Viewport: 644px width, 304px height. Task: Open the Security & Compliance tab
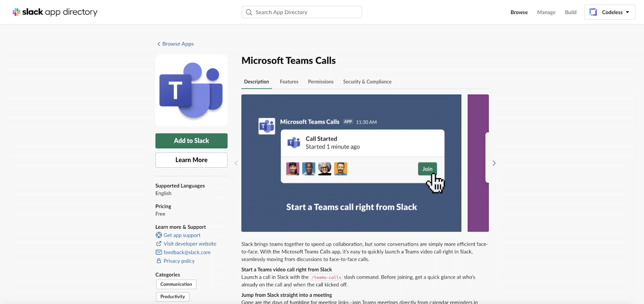point(367,82)
